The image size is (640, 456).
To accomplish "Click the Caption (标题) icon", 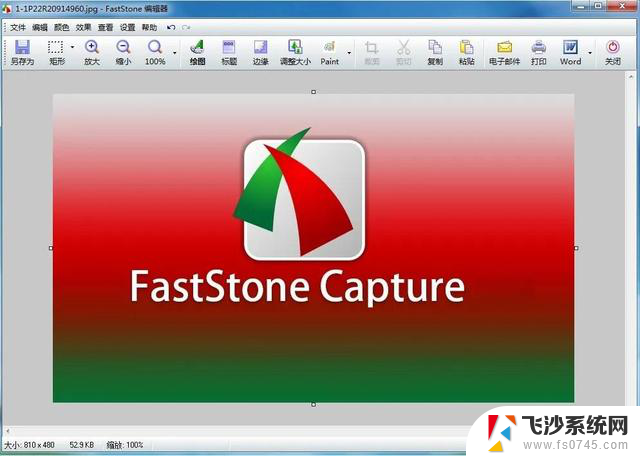I will 229,52.
